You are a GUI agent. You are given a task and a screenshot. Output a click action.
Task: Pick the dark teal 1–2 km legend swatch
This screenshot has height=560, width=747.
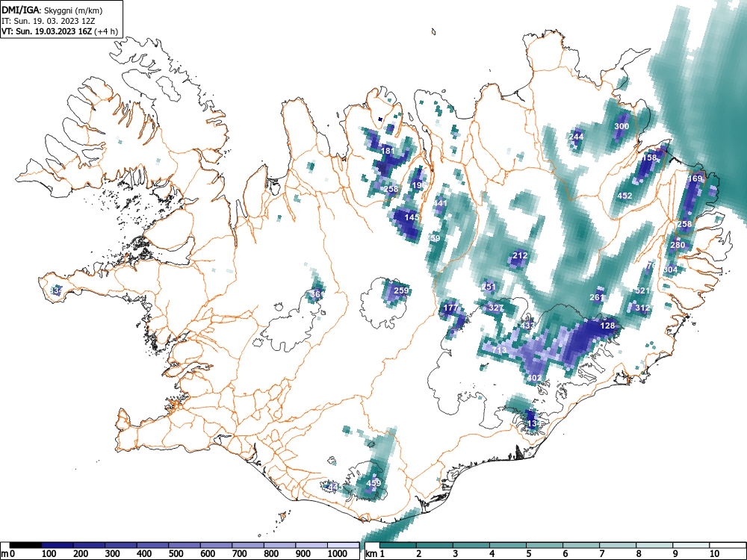pos(398,546)
